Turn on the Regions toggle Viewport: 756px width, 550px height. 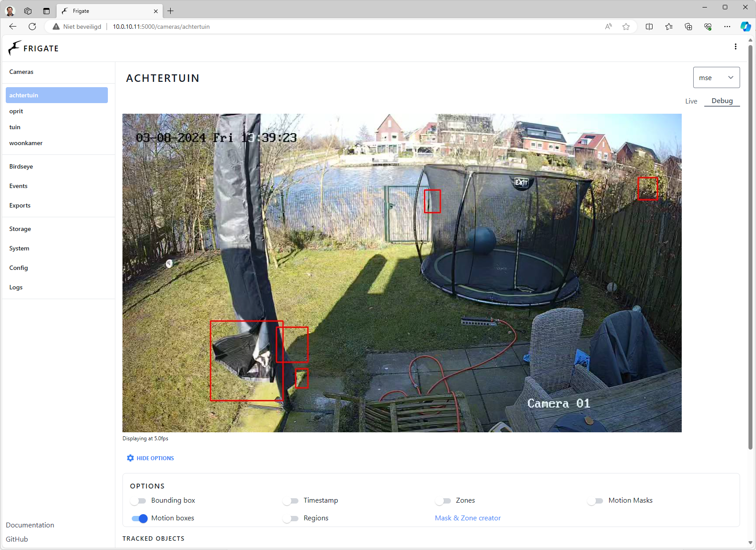[291, 519]
